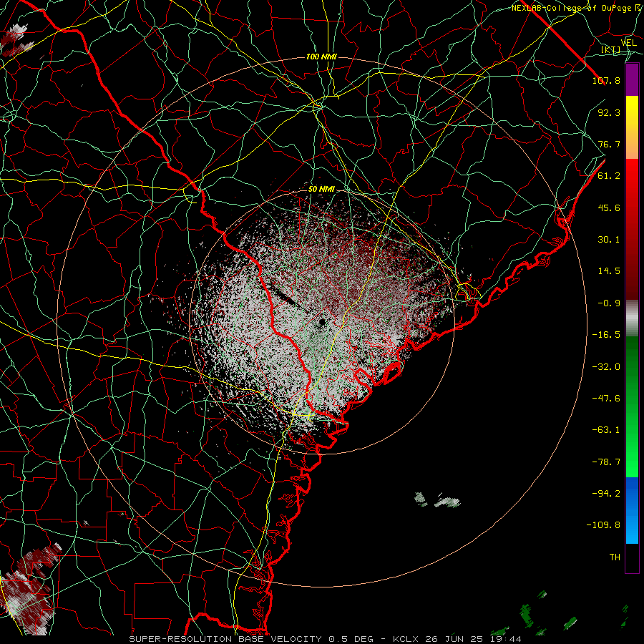This screenshot has width=644, height=644.
Task: Click the -32.0 value on velocity scale
Action: [x=606, y=367]
